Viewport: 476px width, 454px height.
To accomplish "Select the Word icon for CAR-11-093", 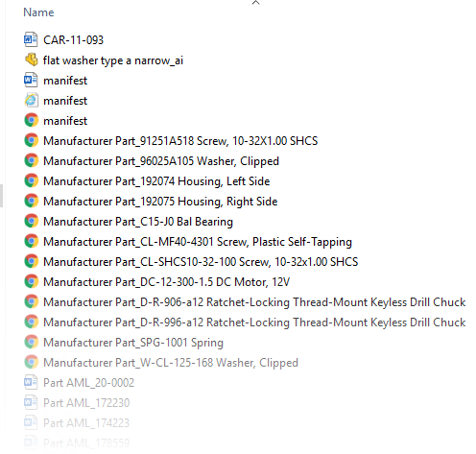I will click(31, 39).
